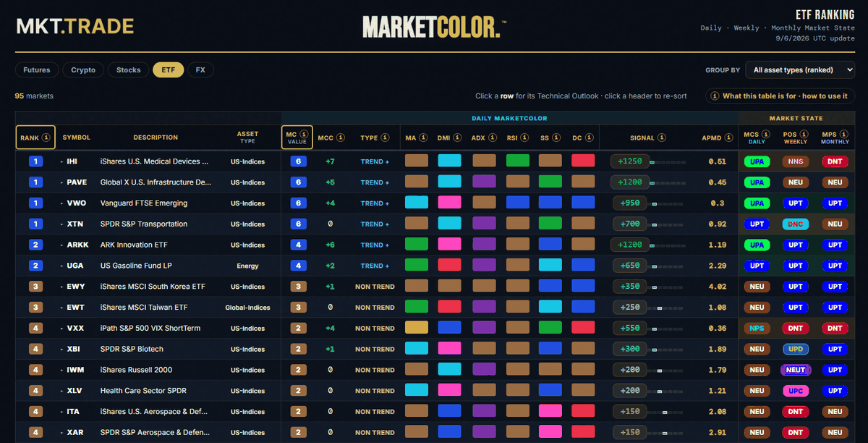868x443 pixels.
Task: Click 'iShares MSCI South Korea ETF' description
Action: (153, 287)
